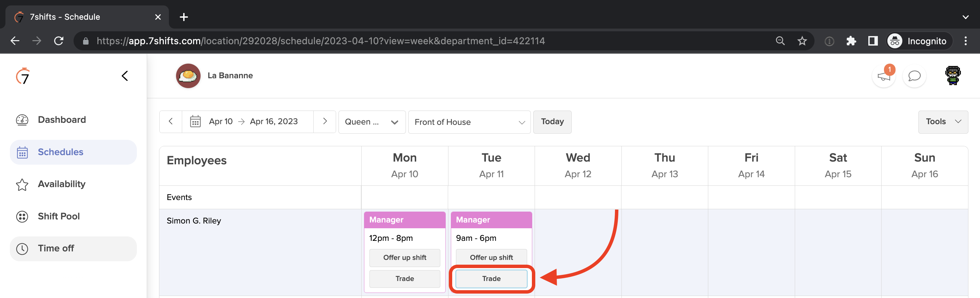
Task: Go to the next week
Action: click(325, 122)
